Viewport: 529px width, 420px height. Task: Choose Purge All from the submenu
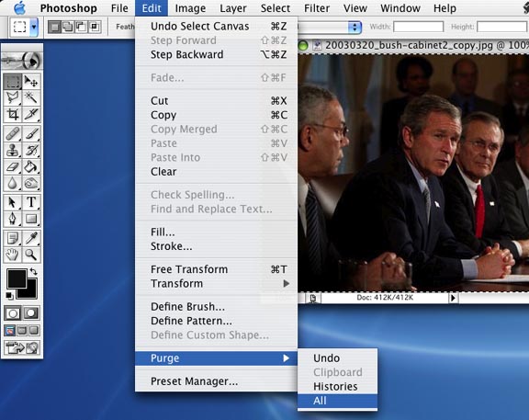click(337, 401)
